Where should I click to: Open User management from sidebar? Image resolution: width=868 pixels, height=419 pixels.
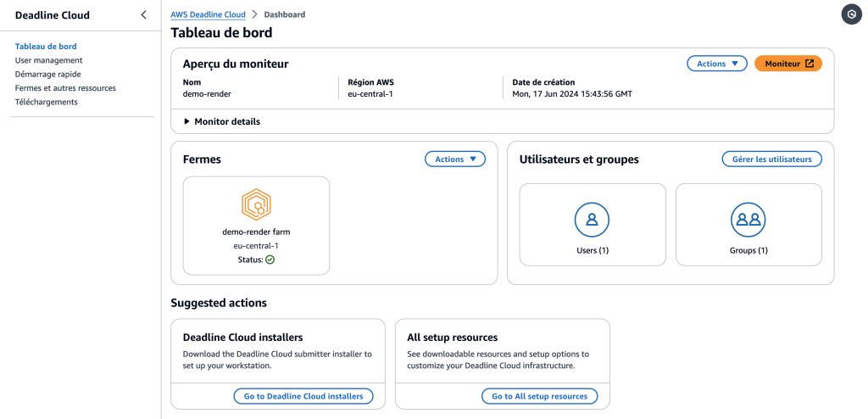[x=48, y=60]
